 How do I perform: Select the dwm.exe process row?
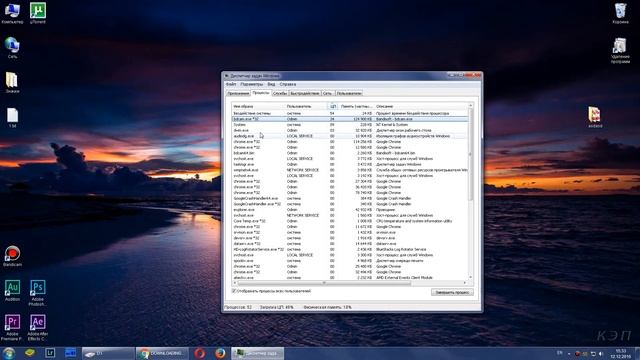coord(350,130)
